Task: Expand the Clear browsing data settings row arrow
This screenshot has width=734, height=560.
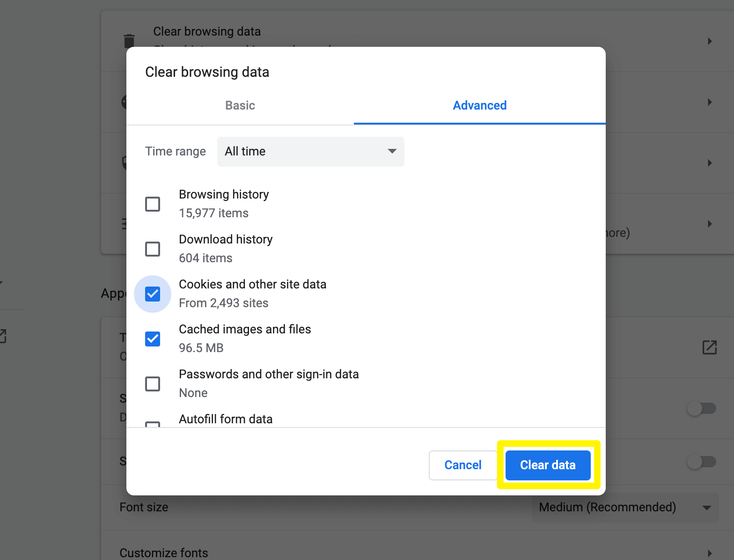Action: coord(710,41)
